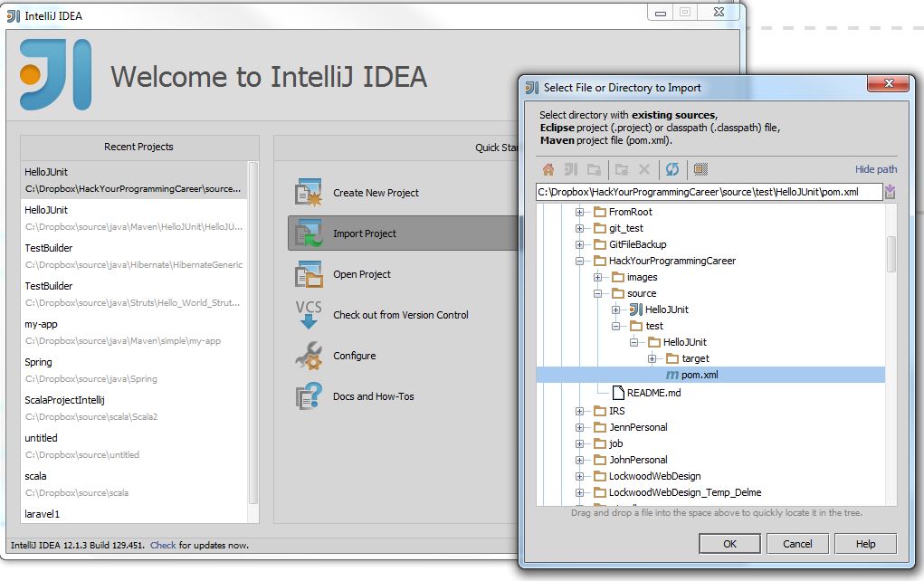Choose Check out from Version Control
The width and height of the screenshot is (924, 581).
(x=401, y=315)
